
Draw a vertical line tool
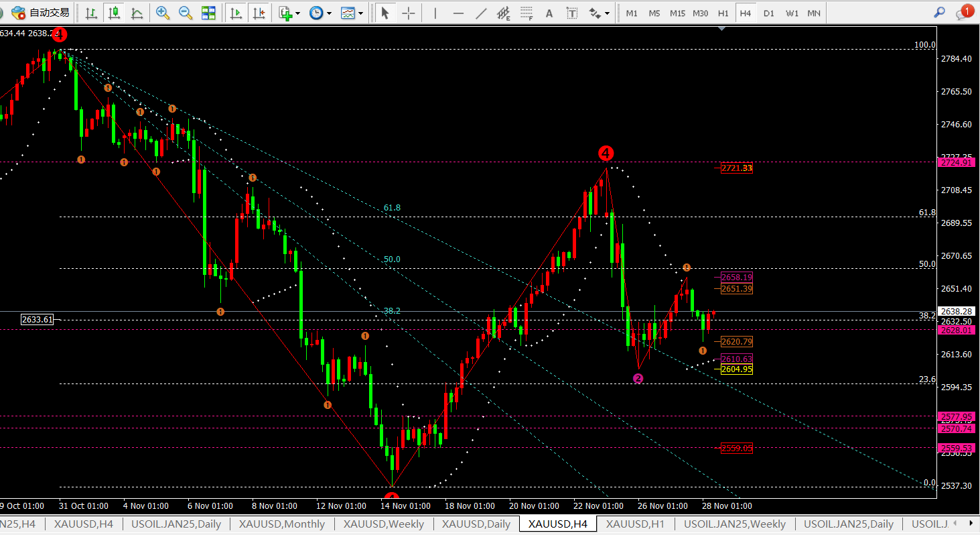pyautogui.click(x=436, y=13)
